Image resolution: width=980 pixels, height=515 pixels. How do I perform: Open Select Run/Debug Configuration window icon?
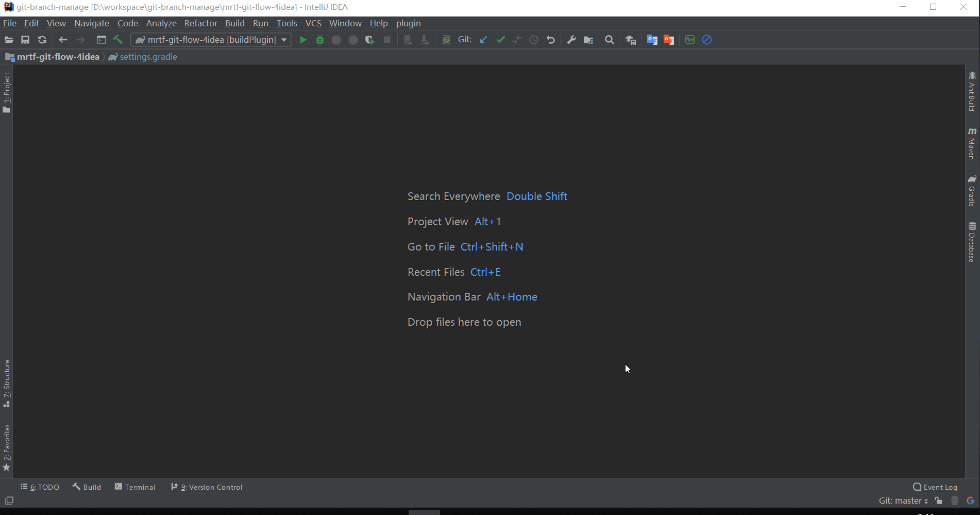click(x=102, y=40)
